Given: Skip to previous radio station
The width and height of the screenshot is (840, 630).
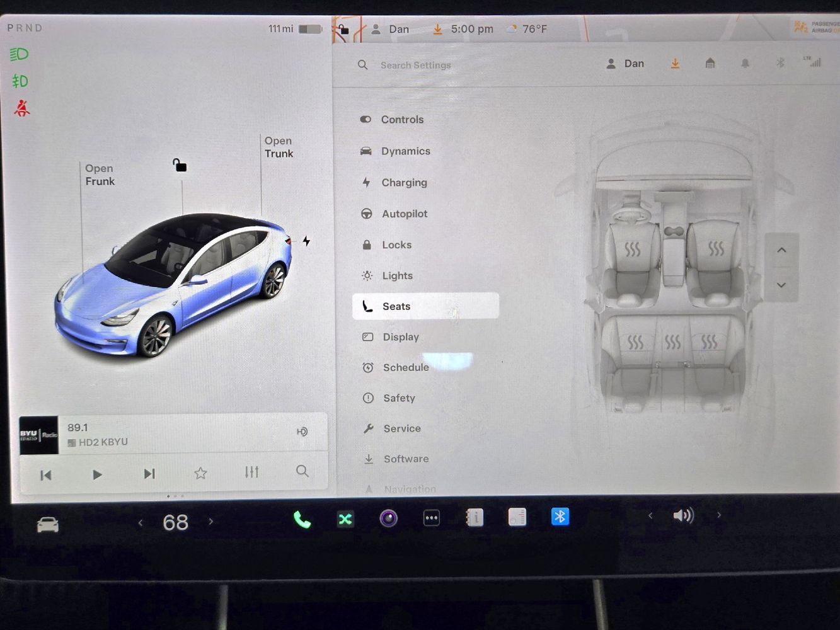Looking at the screenshot, I should coord(46,475).
